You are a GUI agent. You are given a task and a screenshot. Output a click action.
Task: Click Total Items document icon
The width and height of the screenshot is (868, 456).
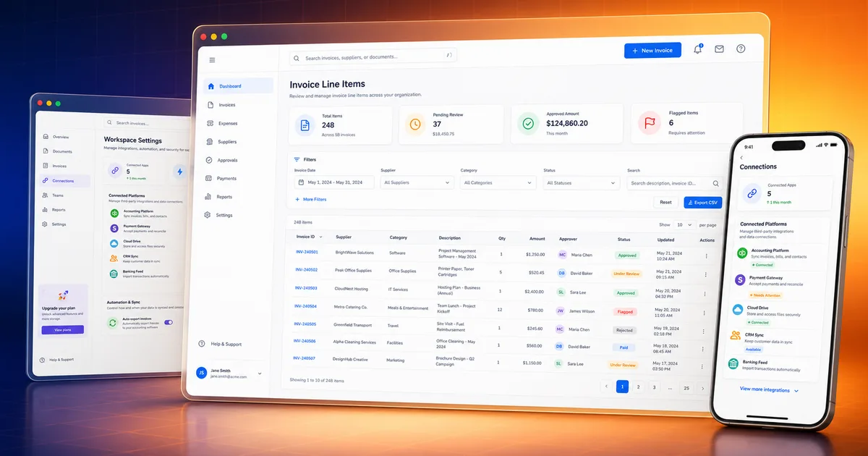coord(305,124)
